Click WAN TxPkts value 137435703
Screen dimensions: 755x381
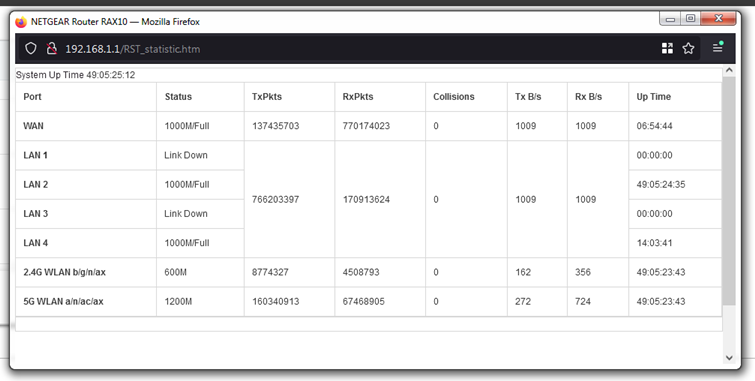coord(275,126)
